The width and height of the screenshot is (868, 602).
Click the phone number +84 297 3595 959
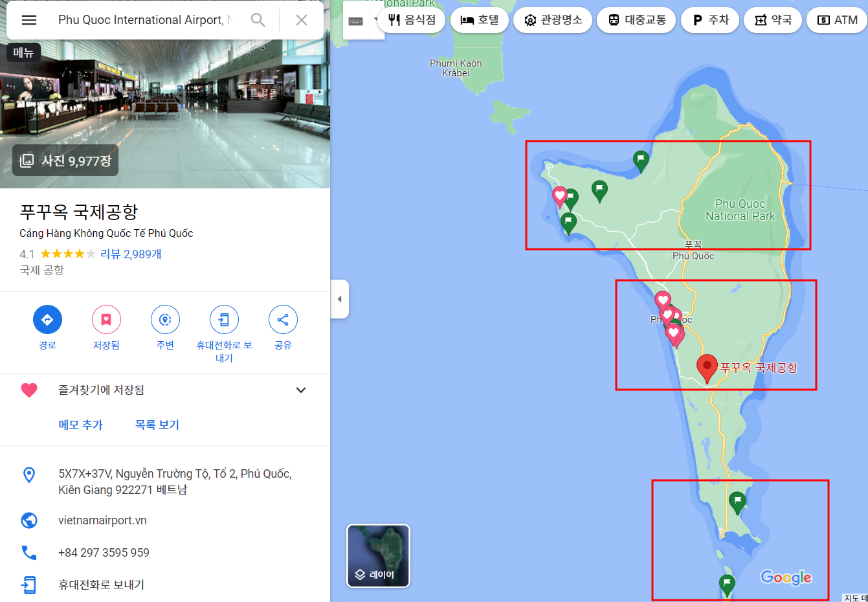pos(104,553)
